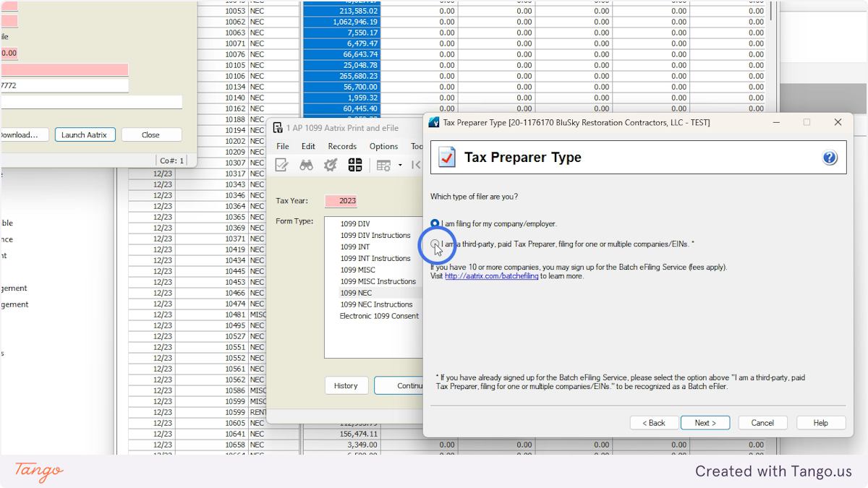Open Options menu in 1099 Aatrix window
This screenshot has height=488, width=868.
(383, 146)
